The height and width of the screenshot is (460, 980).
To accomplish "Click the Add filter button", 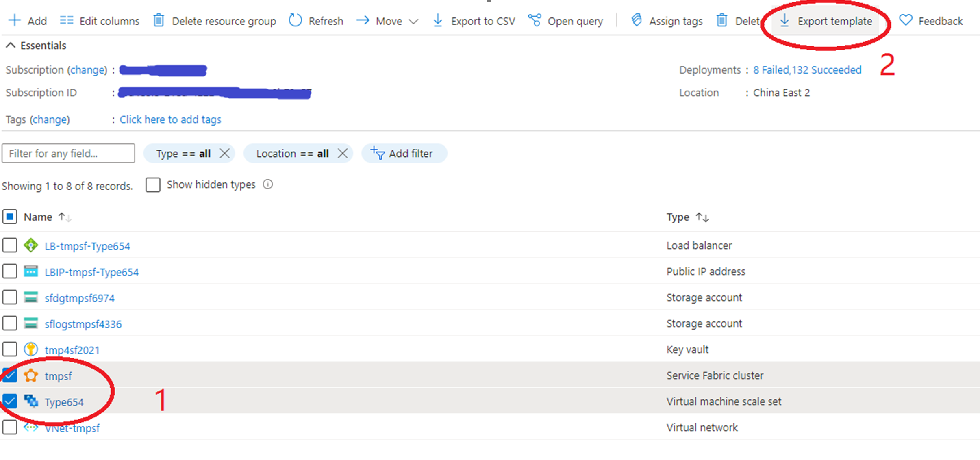I will coord(404,154).
